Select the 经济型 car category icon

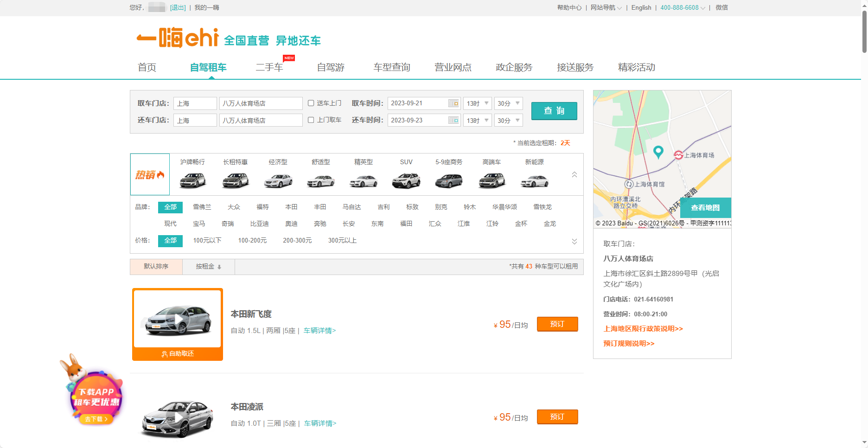[x=278, y=180]
